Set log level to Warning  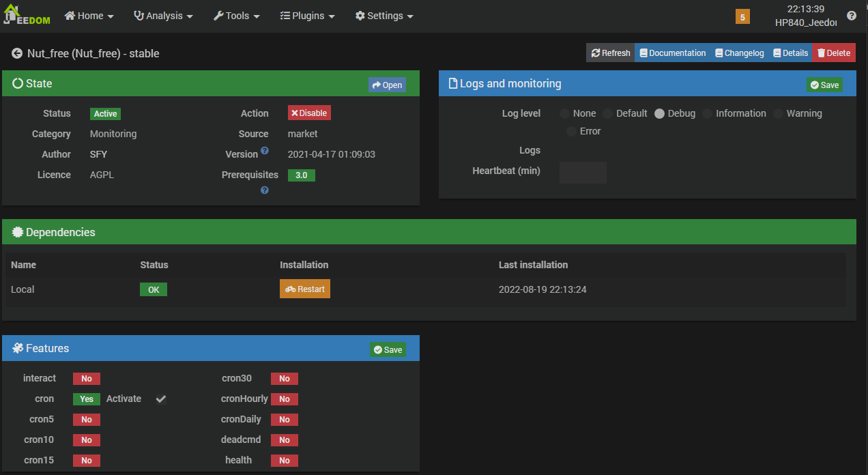pyautogui.click(x=778, y=113)
